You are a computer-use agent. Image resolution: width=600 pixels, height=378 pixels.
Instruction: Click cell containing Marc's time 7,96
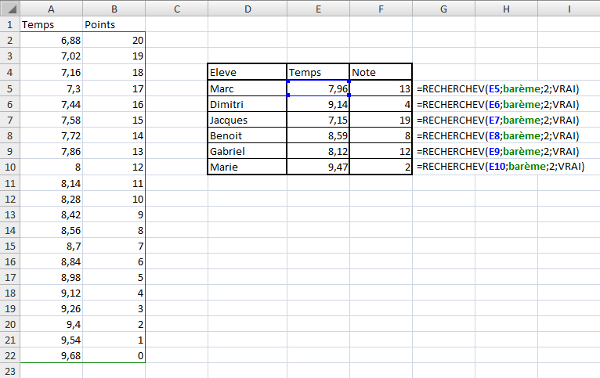pos(318,88)
